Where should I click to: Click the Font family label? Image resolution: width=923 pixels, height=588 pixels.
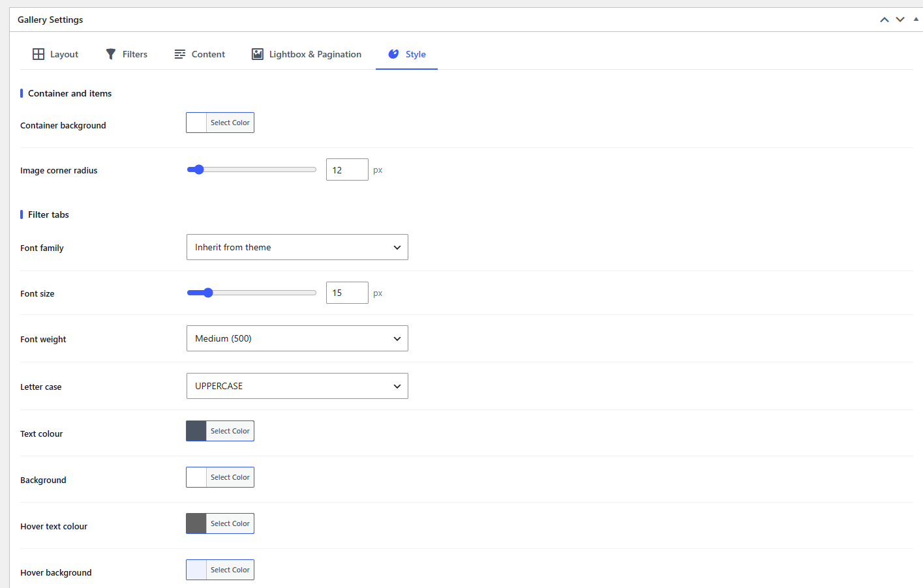[x=42, y=248]
